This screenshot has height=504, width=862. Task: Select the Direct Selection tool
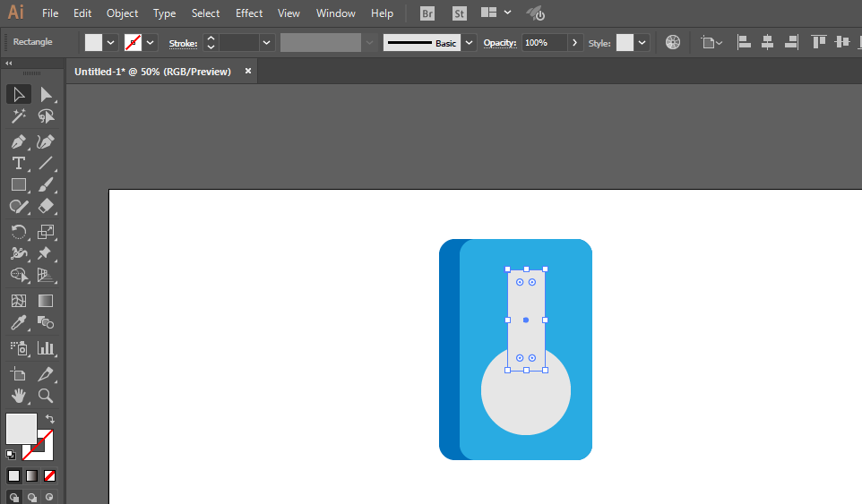pyautogui.click(x=46, y=94)
